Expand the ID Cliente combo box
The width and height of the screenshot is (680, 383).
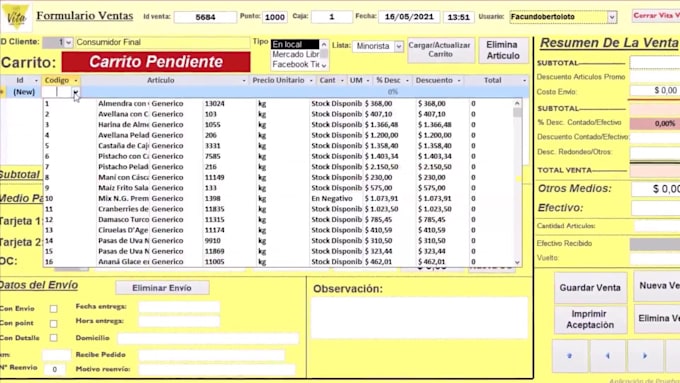[68, 43]
